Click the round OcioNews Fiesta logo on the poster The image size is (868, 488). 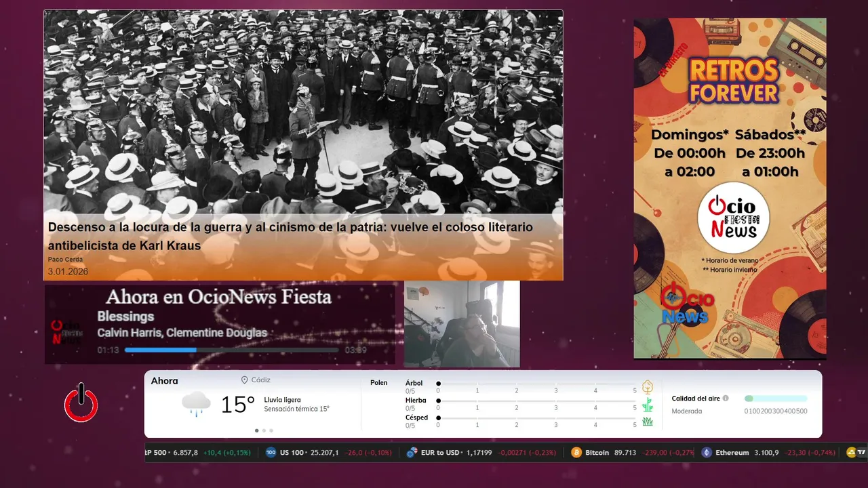click(733, 218)
